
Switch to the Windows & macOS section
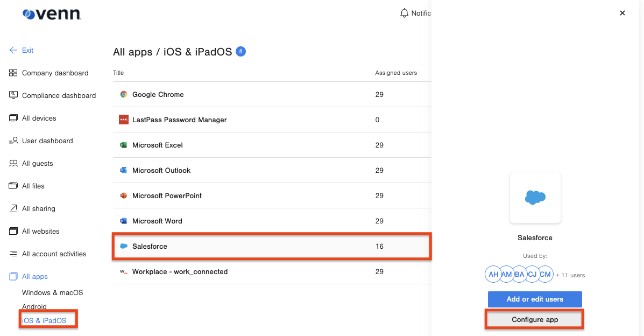(52, 292)
